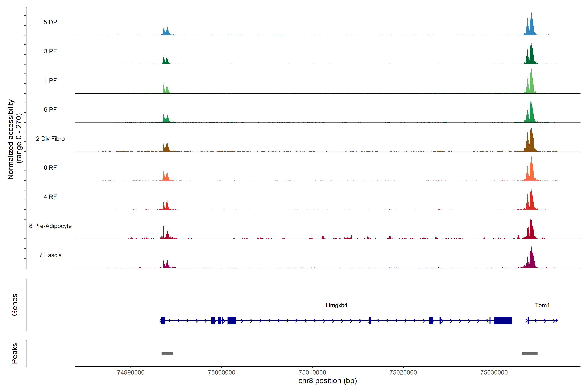Image resolution: width=588 pixels, height=392 pixels.
Task: Click the left gray peak bar
Action: [x=167, y=353]
